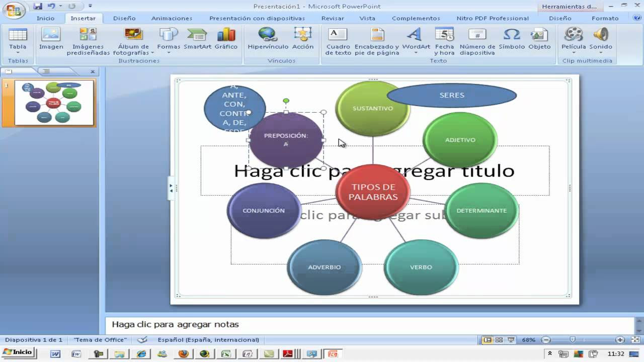Zoom in with the plus button
Image resolution: width=644 pixels, height=362 pixels.
pyautogui.click(x=620, y=340)
